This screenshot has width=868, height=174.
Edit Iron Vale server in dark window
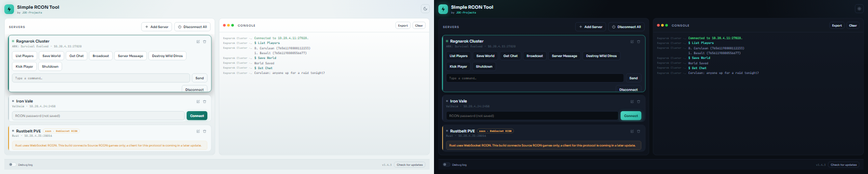(x=632, y=101)
